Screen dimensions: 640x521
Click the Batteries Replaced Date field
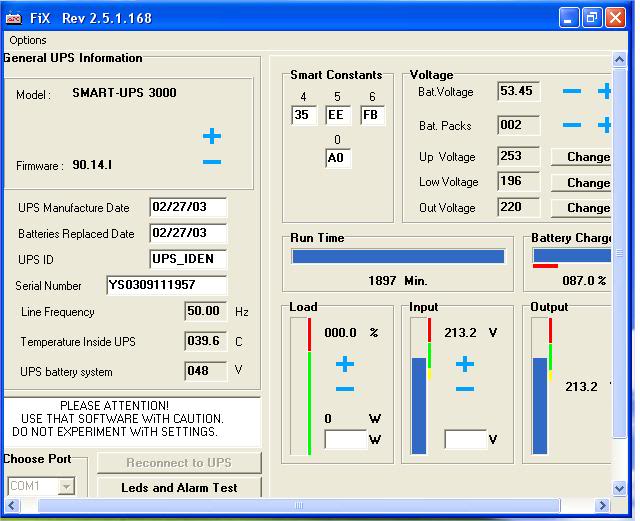tap(188, 233)
